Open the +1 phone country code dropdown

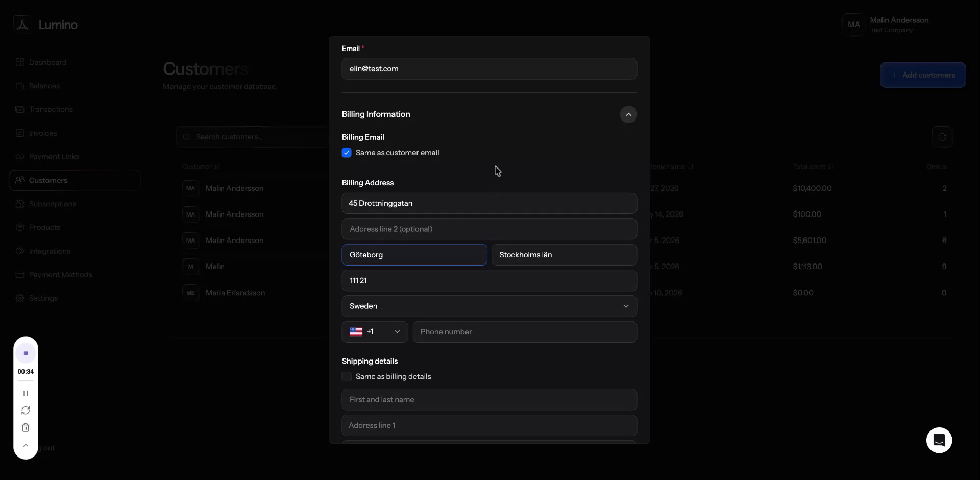click(375, 332)
